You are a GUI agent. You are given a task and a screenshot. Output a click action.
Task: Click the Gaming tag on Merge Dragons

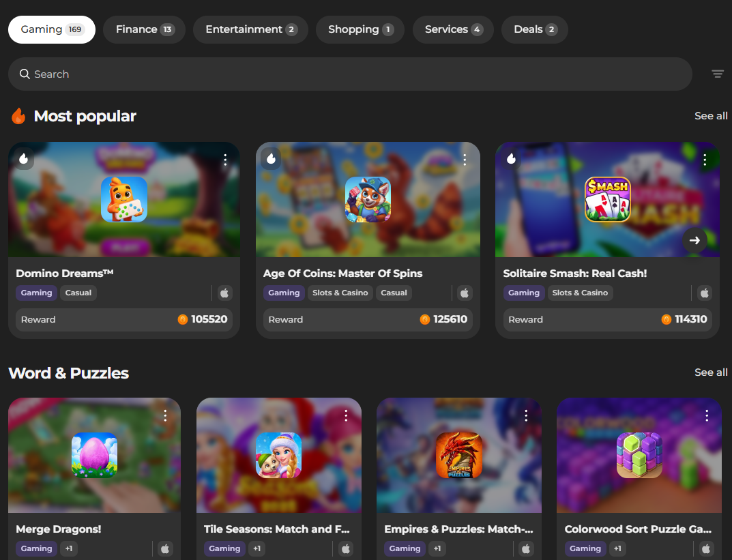(x=36, y=548)
